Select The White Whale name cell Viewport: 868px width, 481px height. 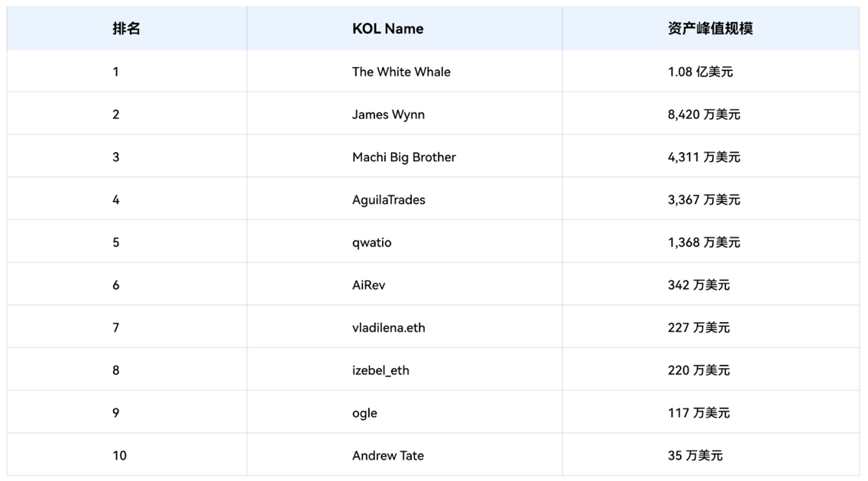[x=401, y=72]
